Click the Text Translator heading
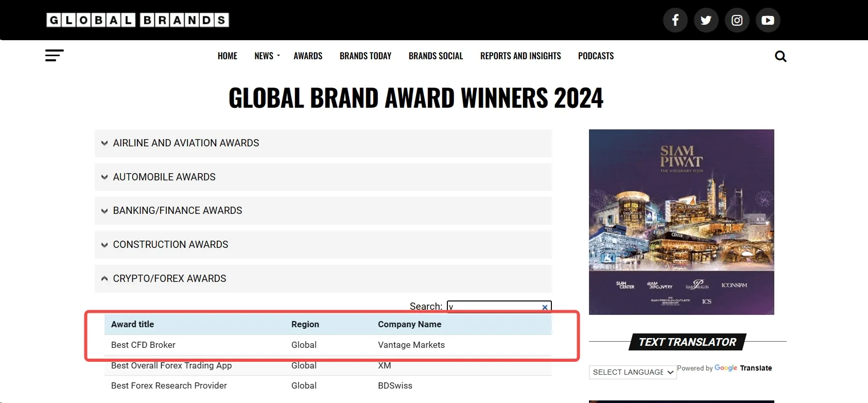Viewport: 868px width, 403px height. [687, 342]
